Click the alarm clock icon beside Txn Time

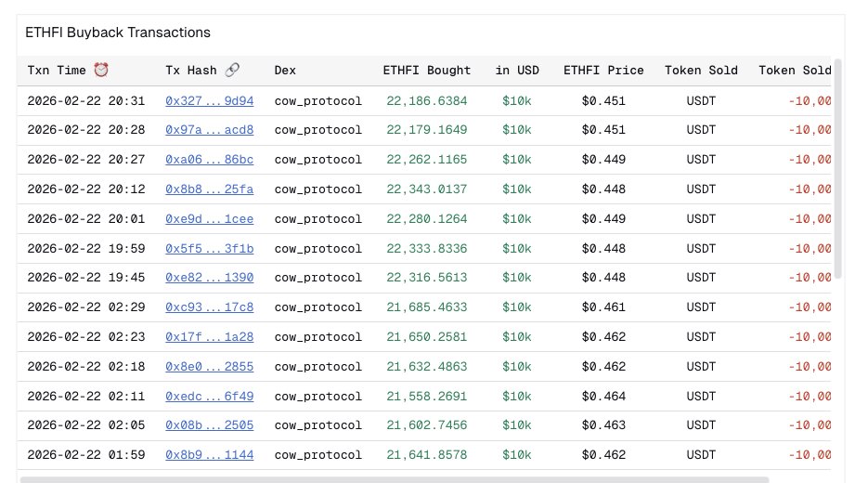pos(101,70)
